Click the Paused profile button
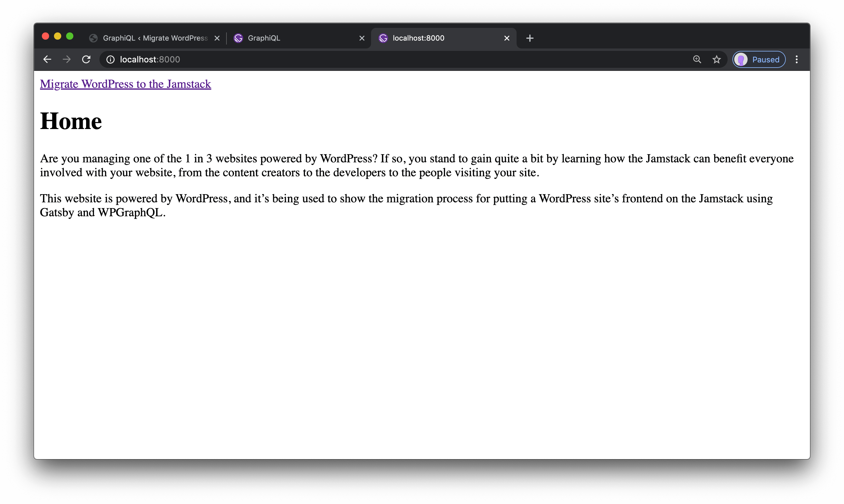The width and height of the screenshot is (844, 504). pyautogui.click(x=758, y=59)
